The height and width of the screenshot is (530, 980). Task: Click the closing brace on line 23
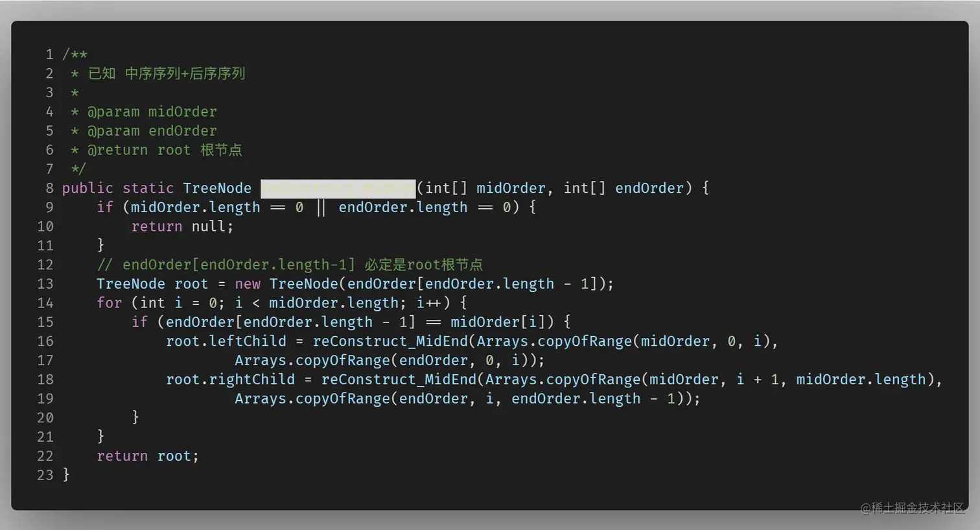(67, 475)
